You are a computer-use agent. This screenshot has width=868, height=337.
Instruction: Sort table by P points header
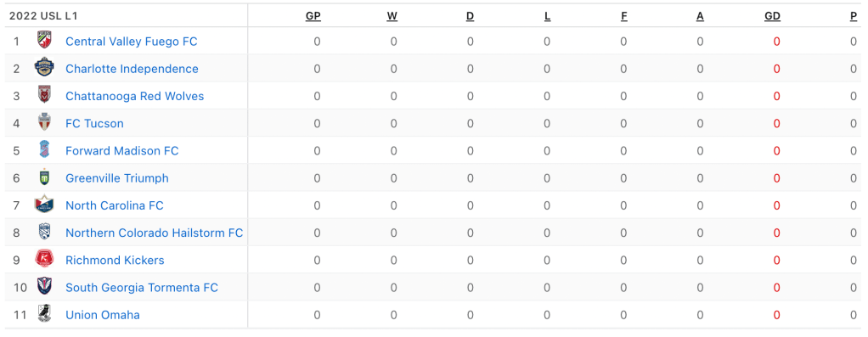(x=854, y=16)
